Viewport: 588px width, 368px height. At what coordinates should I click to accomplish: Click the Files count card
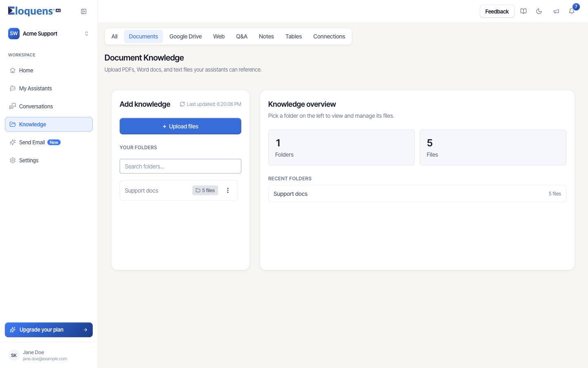(493, 148)
